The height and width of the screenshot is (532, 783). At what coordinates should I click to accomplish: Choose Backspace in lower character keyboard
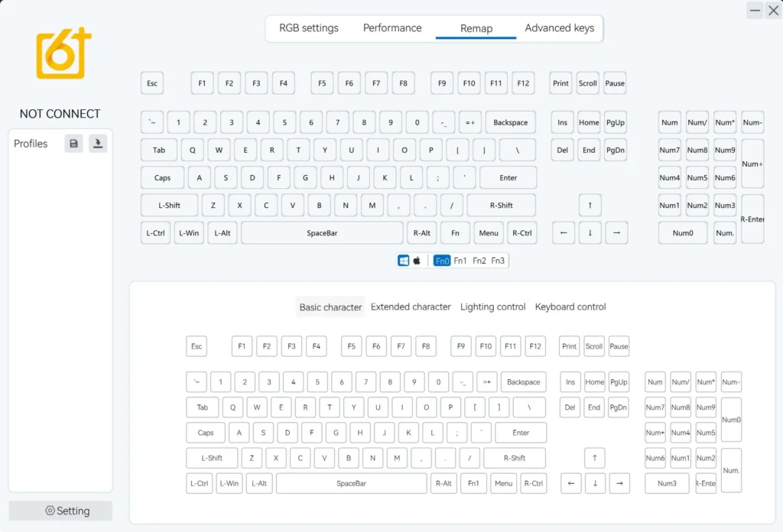(523, 381)
